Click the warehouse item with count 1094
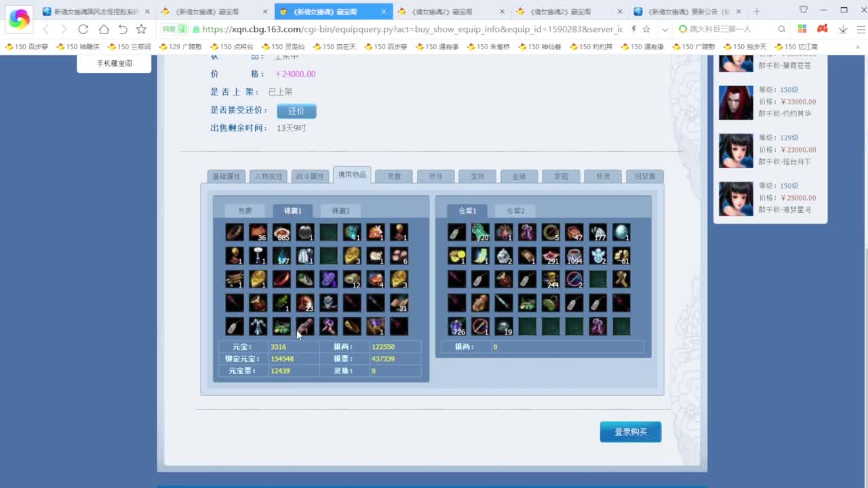This screenshot has width=868, height=488. click(x=574, y=256)
